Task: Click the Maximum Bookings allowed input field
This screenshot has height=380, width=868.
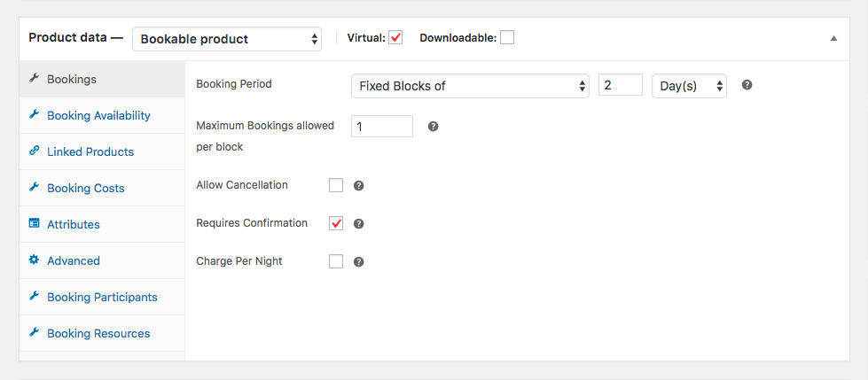Action: [x=382, y=127]
